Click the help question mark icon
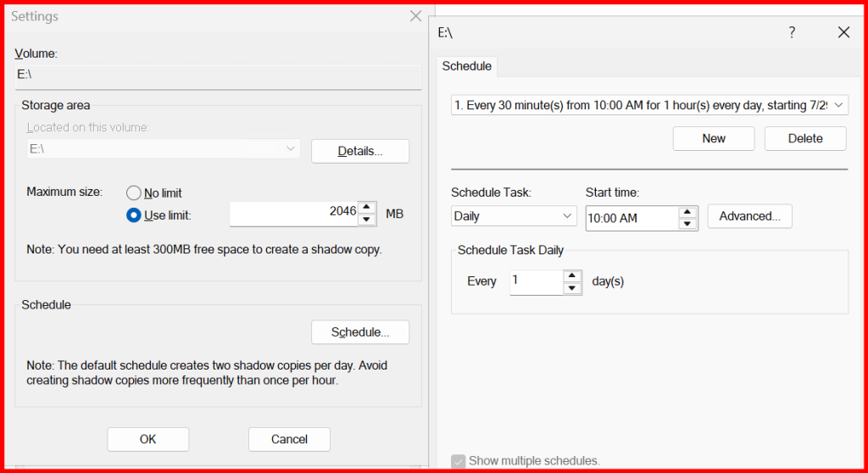 [x=792, y=32]
